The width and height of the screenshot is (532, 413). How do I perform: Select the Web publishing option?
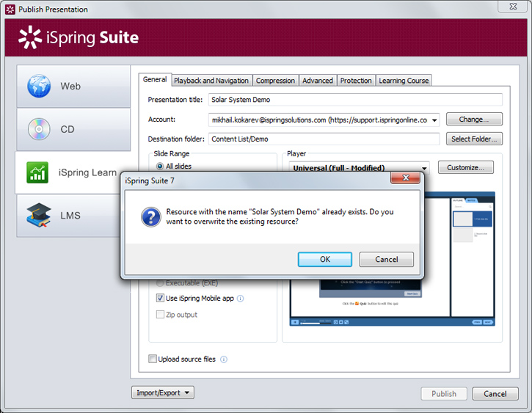(73, 86)
